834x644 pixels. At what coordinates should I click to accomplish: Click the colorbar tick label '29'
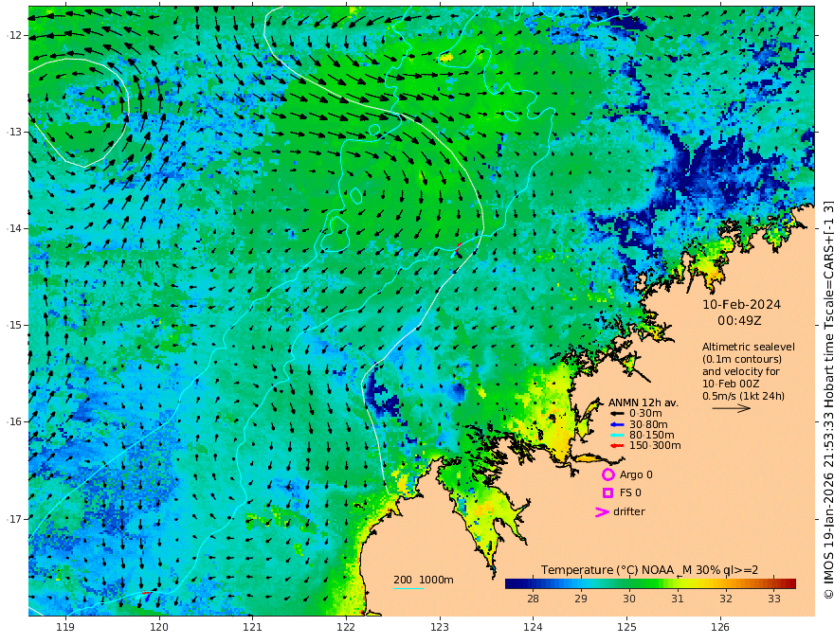click(x=581, y=599)
